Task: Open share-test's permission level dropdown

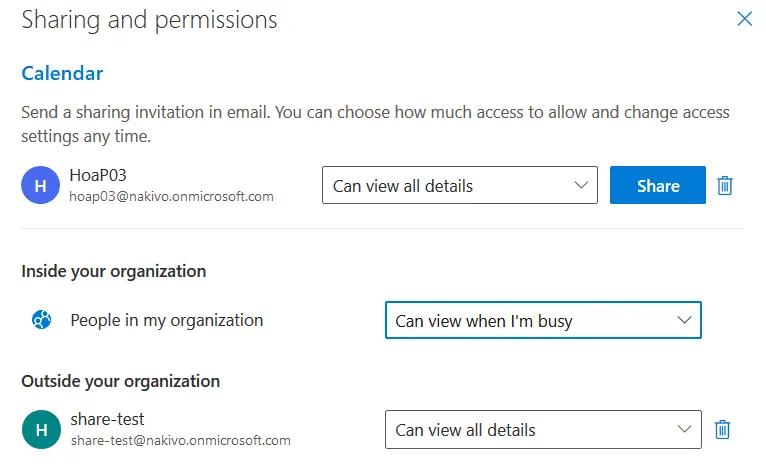Action: point(543,430)
